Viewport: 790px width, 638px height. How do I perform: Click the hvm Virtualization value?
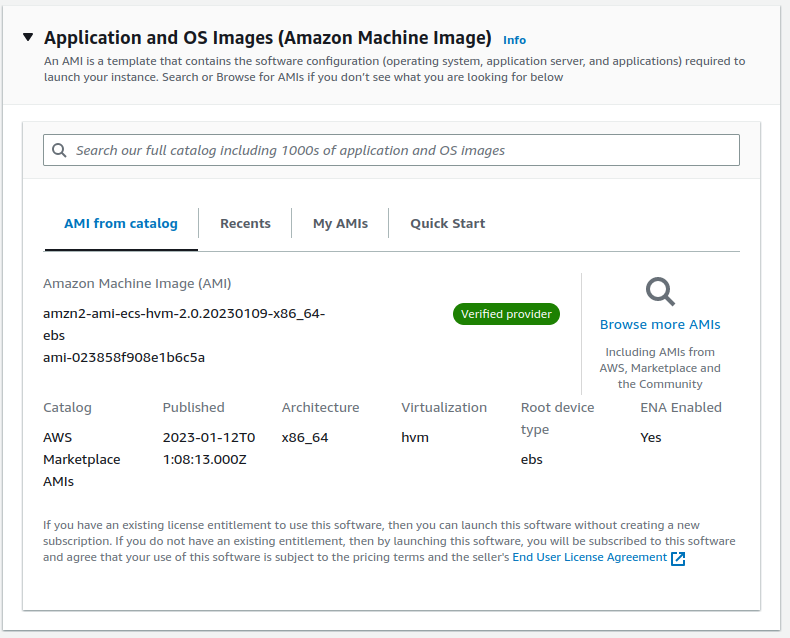tap(415, 438)
